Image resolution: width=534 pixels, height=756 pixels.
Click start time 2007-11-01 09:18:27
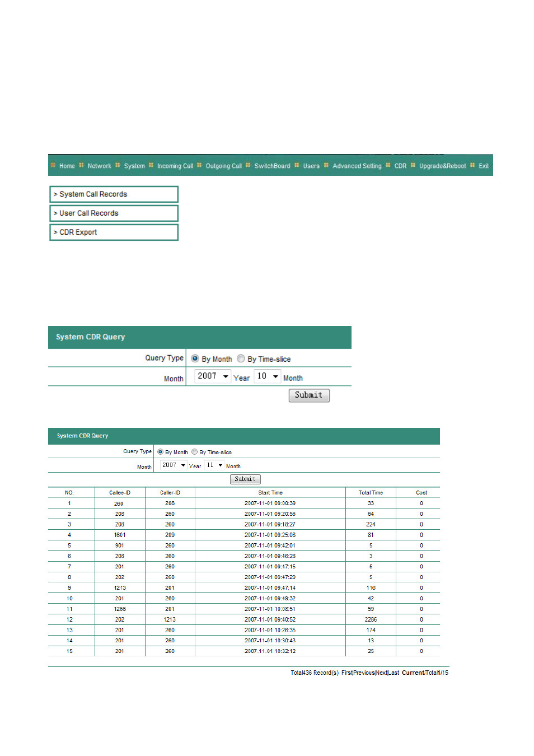click(270, 525)
